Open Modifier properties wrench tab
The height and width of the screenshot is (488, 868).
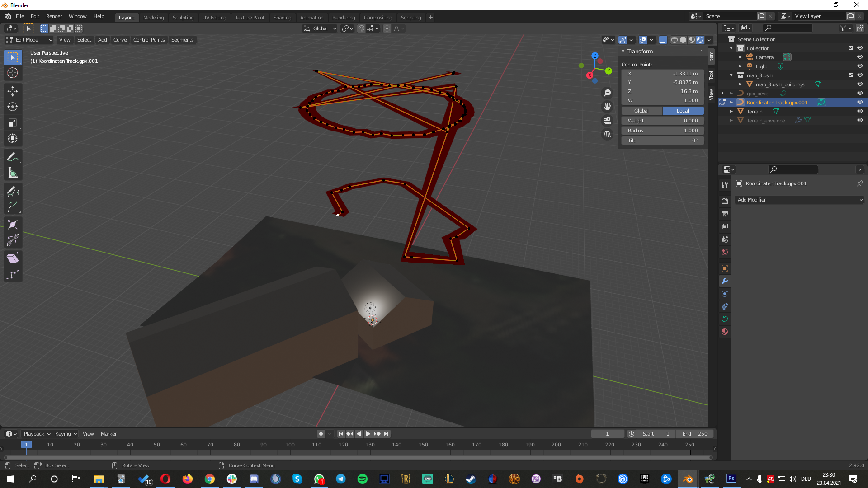[725, 281]
